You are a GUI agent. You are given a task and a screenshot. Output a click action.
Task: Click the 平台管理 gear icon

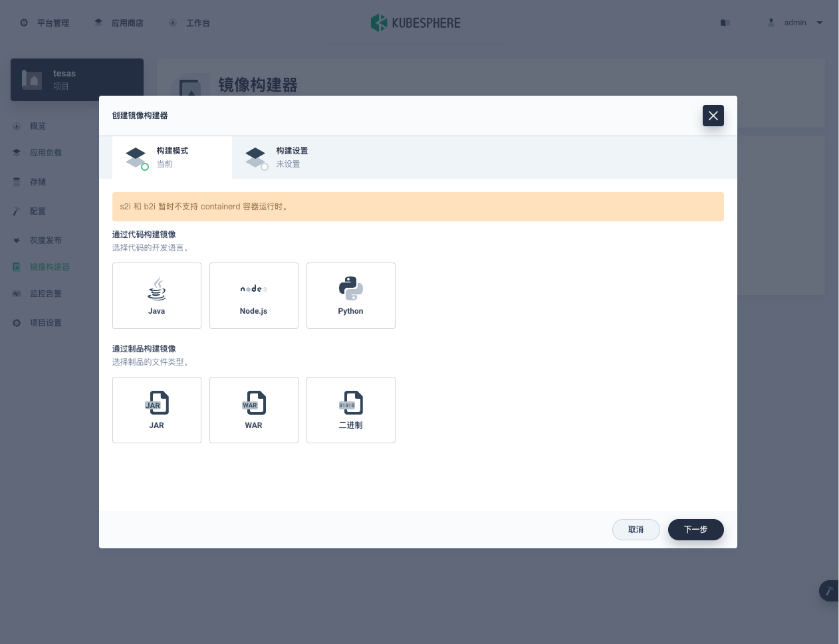coord(24,23)
